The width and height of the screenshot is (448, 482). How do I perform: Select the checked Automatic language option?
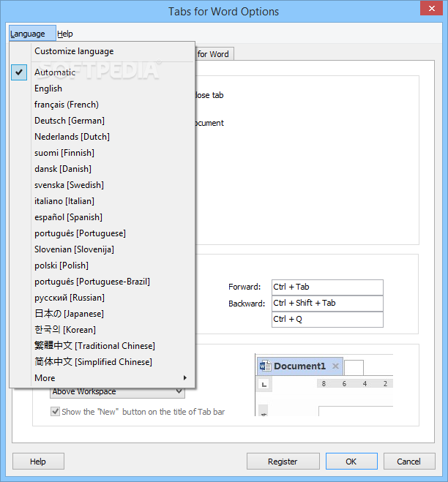pyautogui.click(x=102, y=72)
